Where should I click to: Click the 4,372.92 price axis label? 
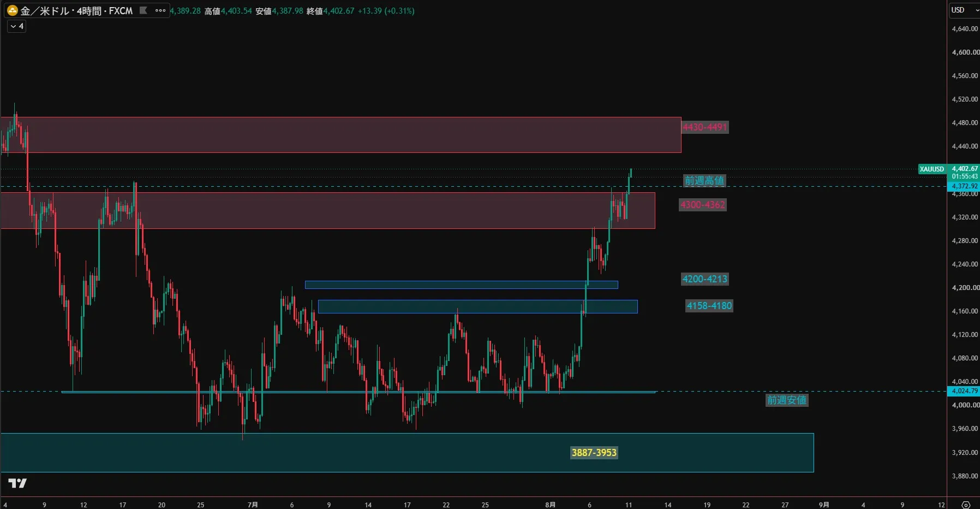tap(964, 186)
